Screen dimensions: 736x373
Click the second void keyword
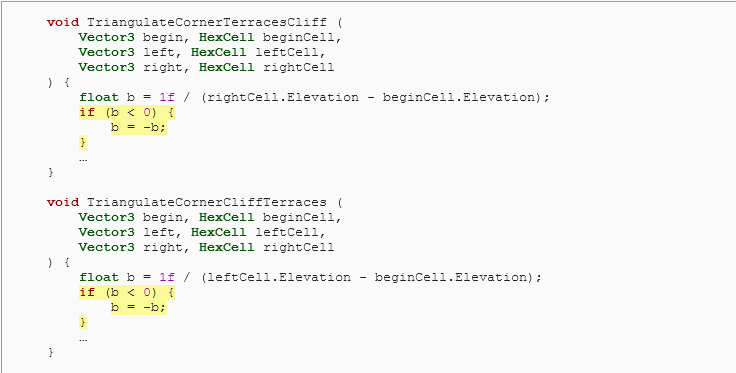click(x=63, y=202)
